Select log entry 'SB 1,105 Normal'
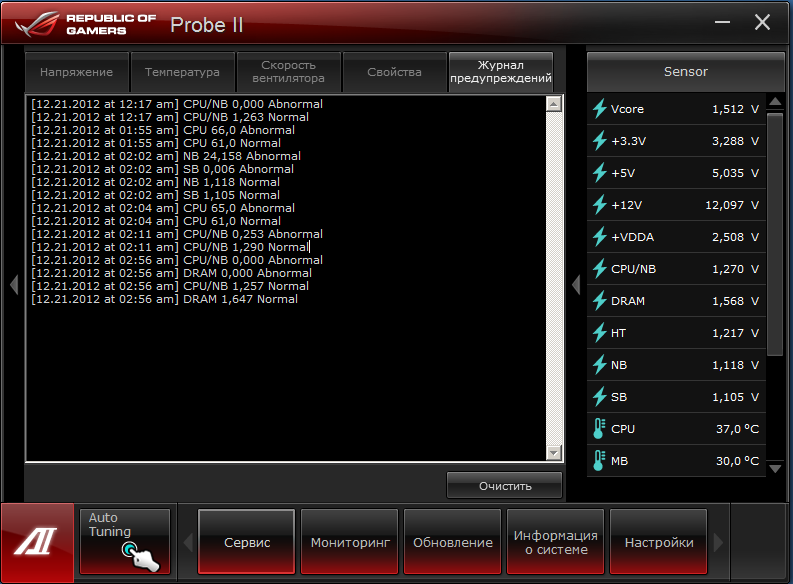Viewport: 793px width, 584px height. [x=155, y=195]
